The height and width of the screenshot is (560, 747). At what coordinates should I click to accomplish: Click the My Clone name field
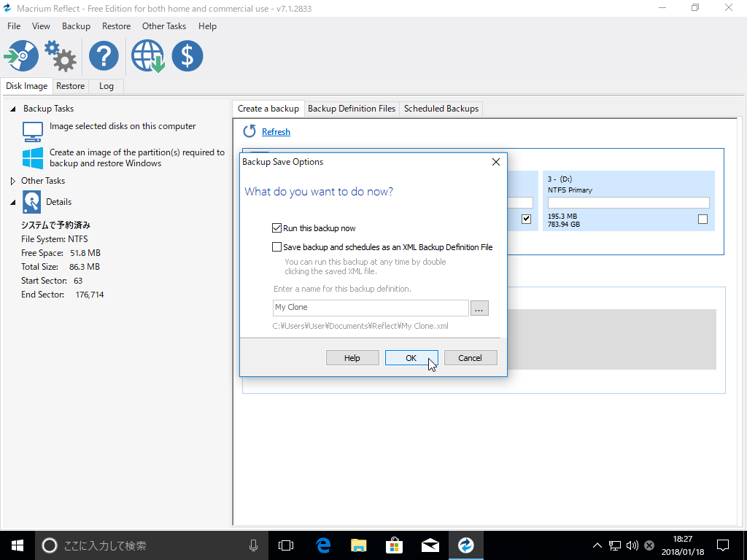(x=371, y=308)
